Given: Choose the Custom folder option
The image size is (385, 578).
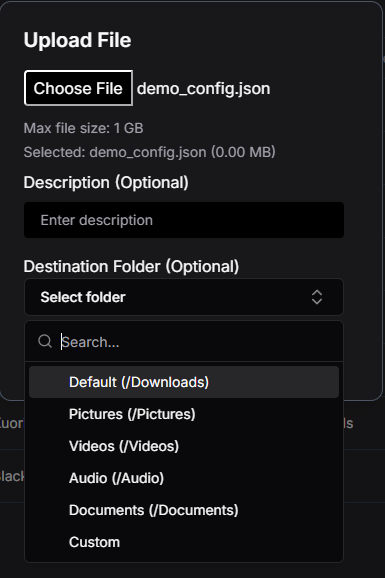Looking at the screenshot, I should (184, 542).
